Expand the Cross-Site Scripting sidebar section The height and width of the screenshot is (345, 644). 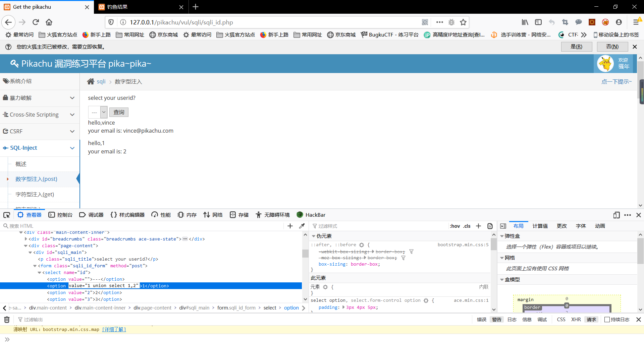pos(40,115)
